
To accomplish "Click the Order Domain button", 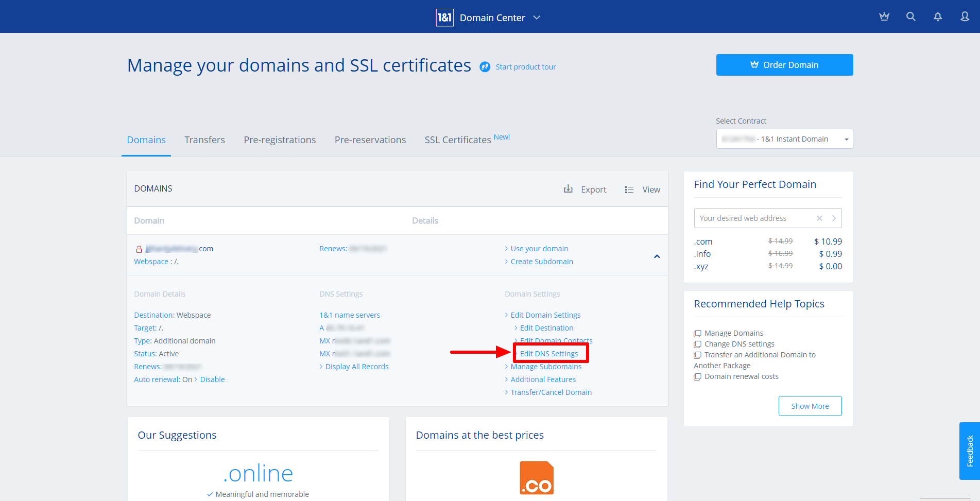I will pyautogui.click(x=784, y=65).
